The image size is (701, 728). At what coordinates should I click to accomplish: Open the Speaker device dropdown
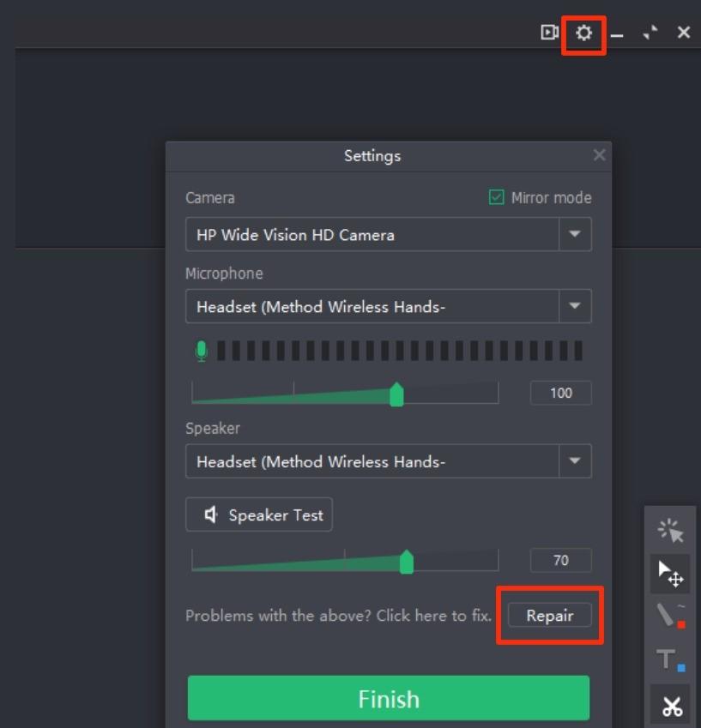[x=575, y=461]
